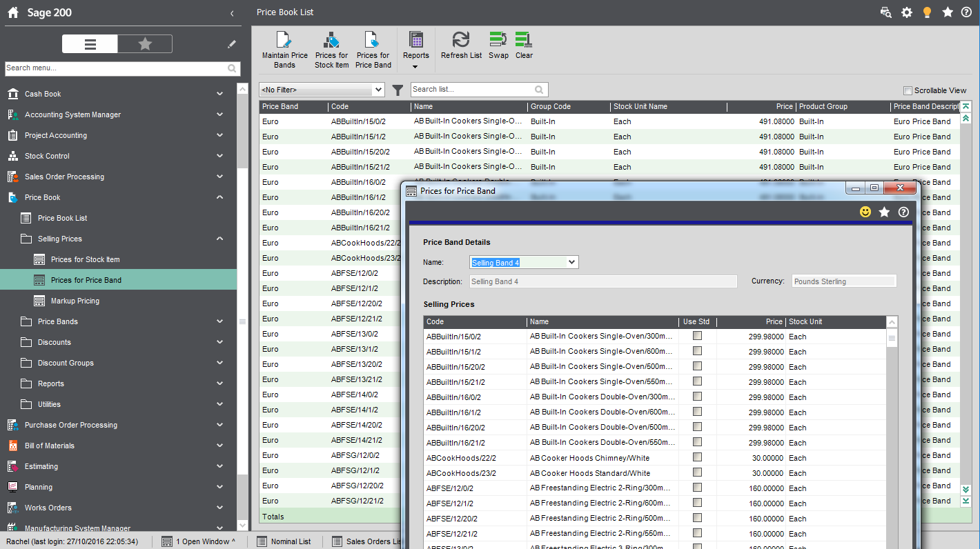Open the Name dropdown showing Selling Band 4
Viewport: 980px width, 549px height.
[571, 262]
